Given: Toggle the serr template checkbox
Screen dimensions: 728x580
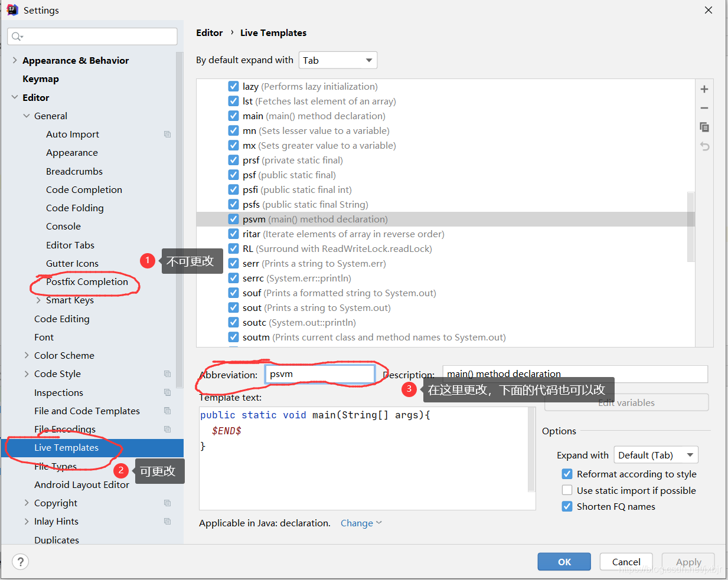Looking at the screenshot, I should click(x=233, y=263).
